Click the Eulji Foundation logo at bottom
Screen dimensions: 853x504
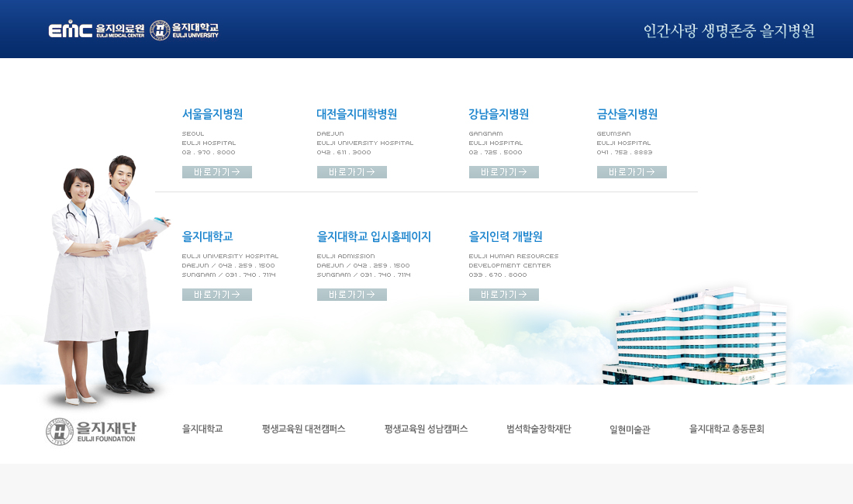[x=91, y=432]
